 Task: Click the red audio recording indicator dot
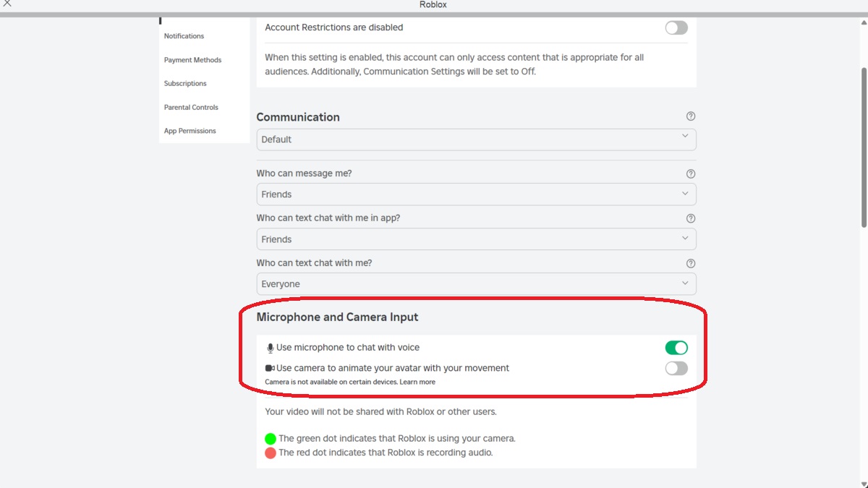point(271,453)
